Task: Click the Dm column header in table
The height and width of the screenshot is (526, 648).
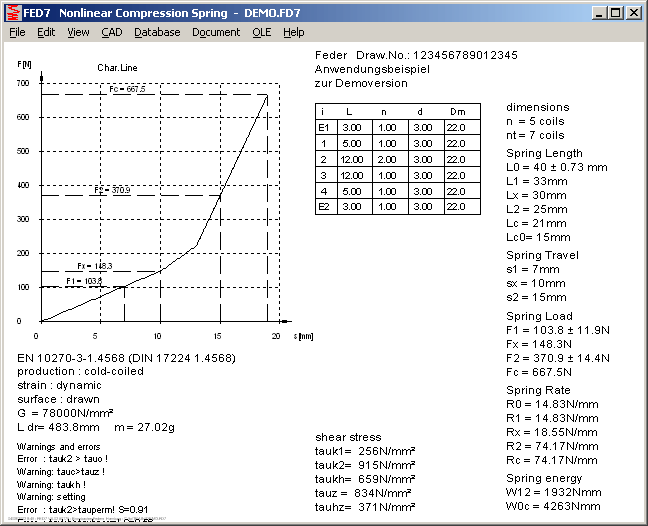Action: point(457,112)
